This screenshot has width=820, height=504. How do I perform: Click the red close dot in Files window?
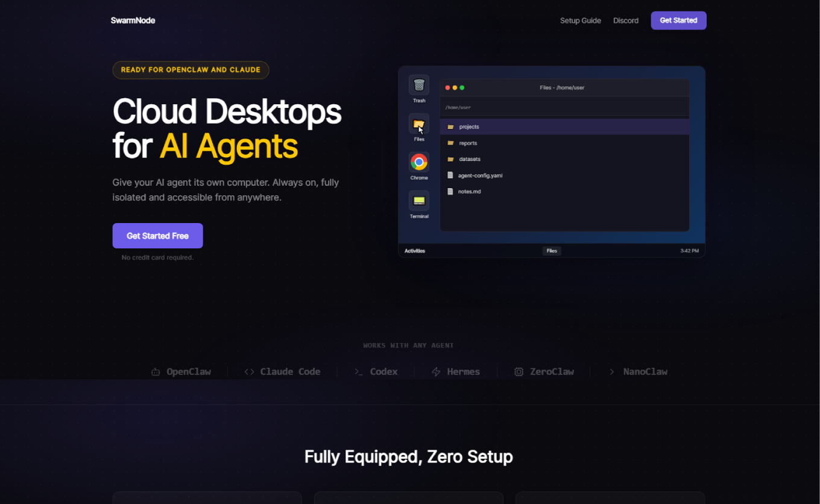coord(447,88)
